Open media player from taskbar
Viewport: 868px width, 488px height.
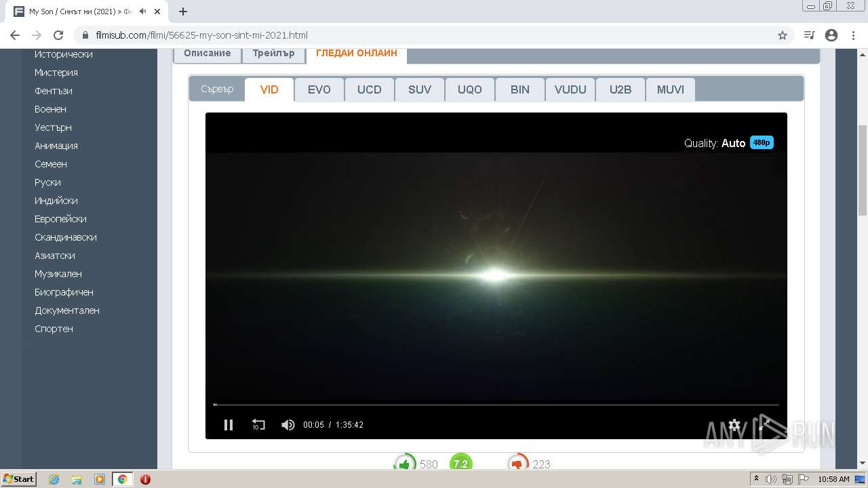point(100,479)
